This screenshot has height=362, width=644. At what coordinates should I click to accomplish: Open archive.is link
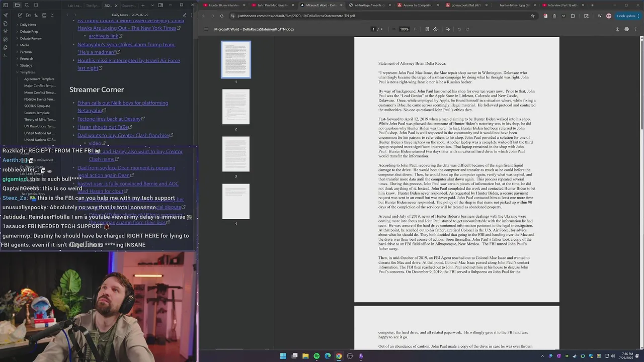[104, 36]
